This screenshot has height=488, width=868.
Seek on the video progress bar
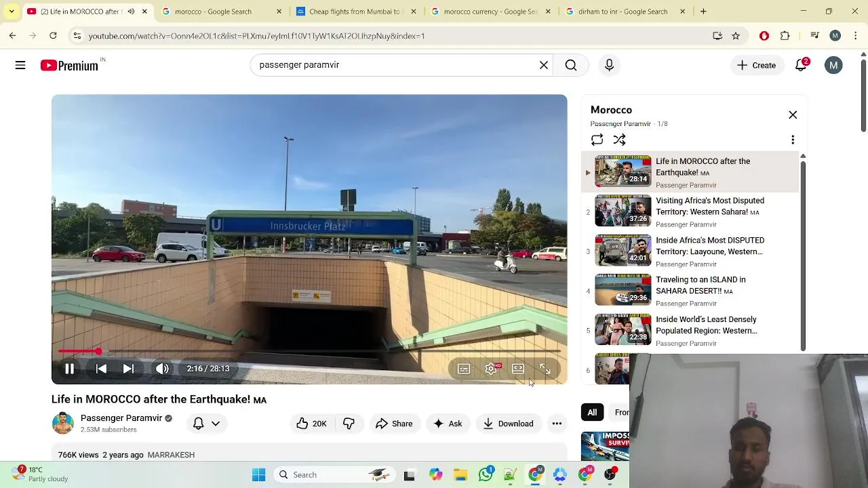[x=309, y=351]
